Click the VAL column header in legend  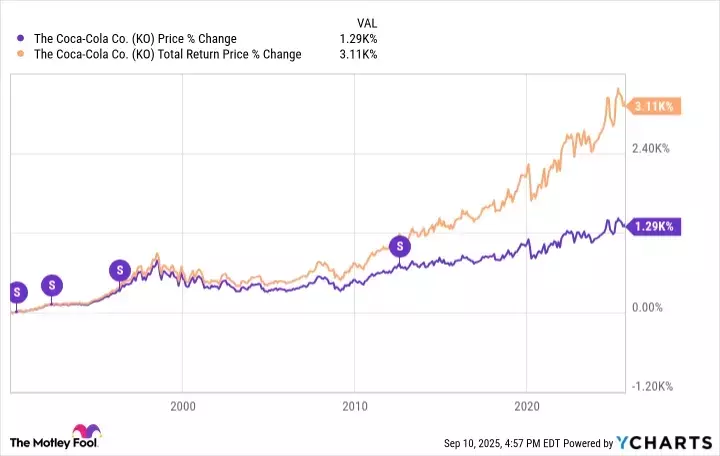[x=367, y=22]
